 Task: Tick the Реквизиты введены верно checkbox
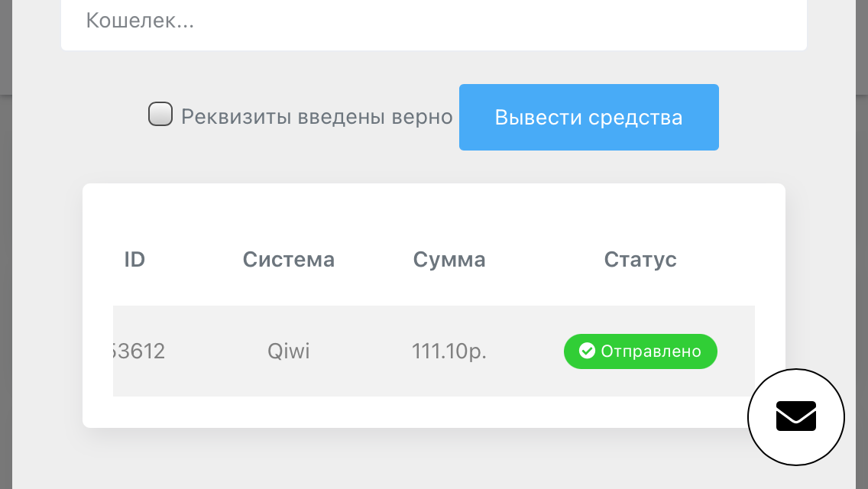pos(160,114)
